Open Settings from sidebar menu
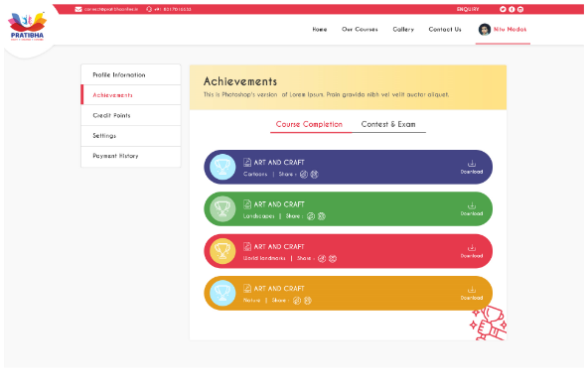Viewport: 588px width, 389px height. (131, 136)
